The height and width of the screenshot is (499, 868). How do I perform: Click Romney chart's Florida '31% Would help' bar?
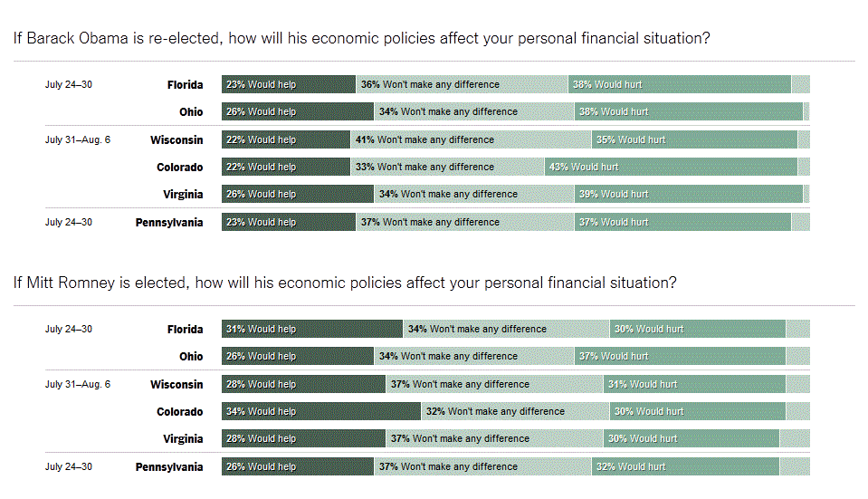coord(312,330)
